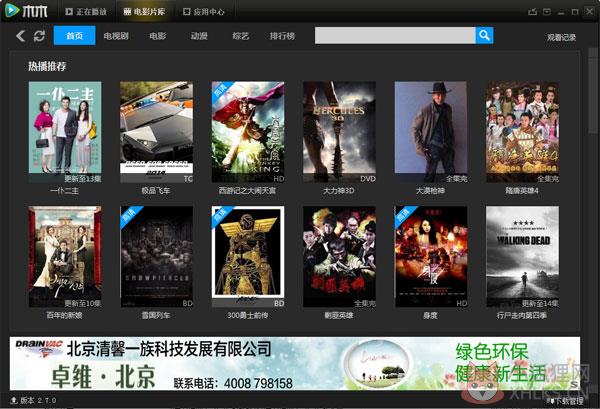Switch to mini mode window icon
Image resolution: width=600 pixels, height=409 pixels.
click(547, 12)
